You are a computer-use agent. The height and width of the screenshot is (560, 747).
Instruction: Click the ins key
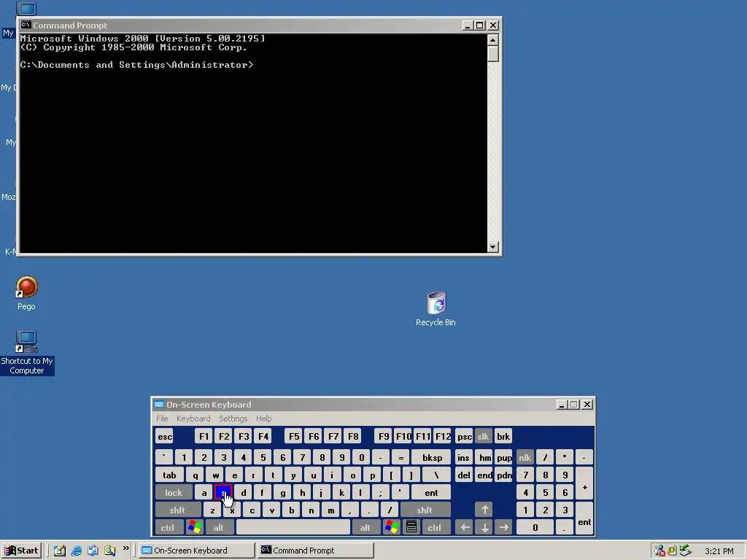tap(463, 458)
